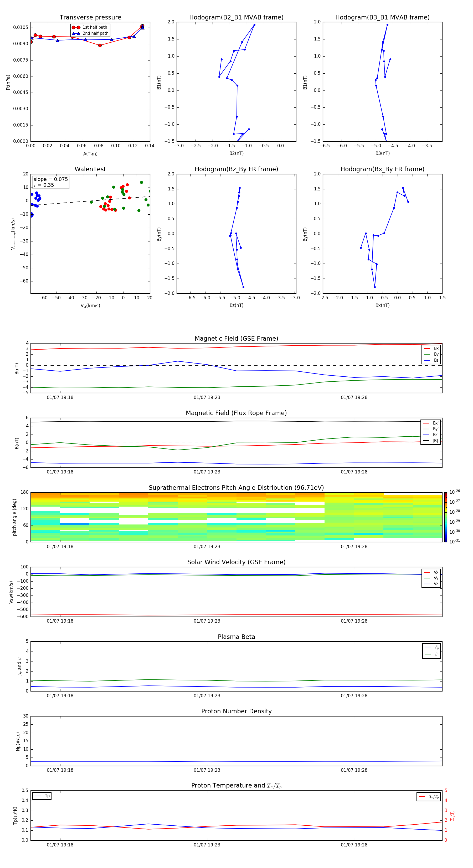Image resolution: width=473 pixels, height=868 pixels.
Task: Click 'Vsw(km/s)' y-axis label
Action: 11,592
